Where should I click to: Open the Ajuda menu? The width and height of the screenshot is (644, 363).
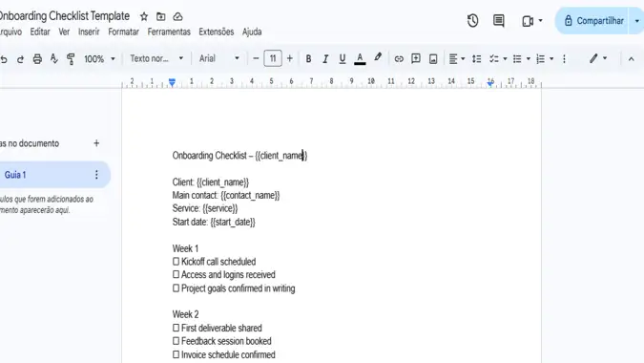coord(252,32)
